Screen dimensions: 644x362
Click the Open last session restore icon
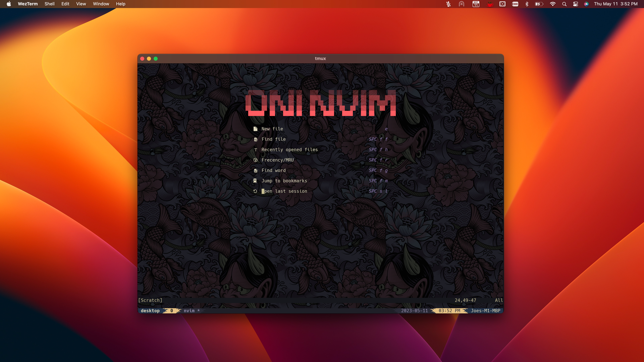click(x=255, y=191)
